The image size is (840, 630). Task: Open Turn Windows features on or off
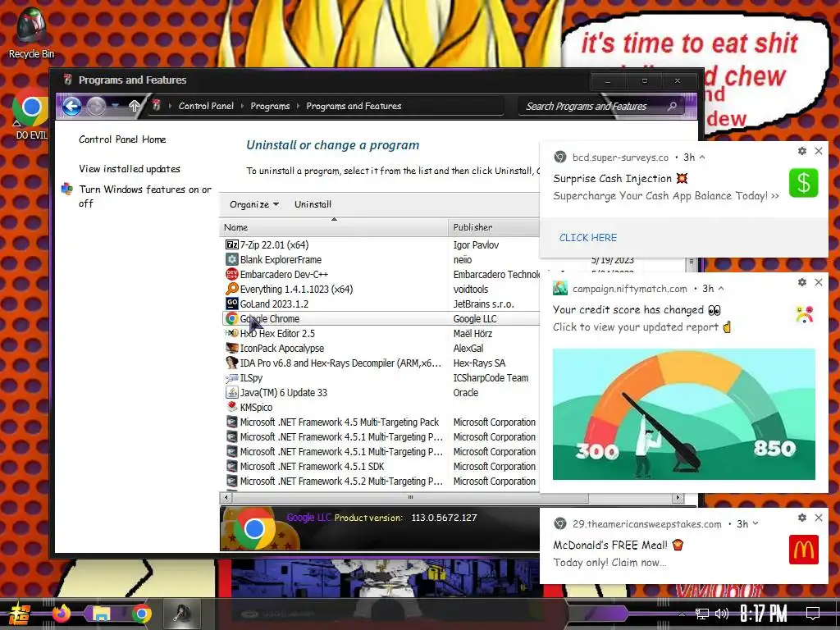pos(144,196)
